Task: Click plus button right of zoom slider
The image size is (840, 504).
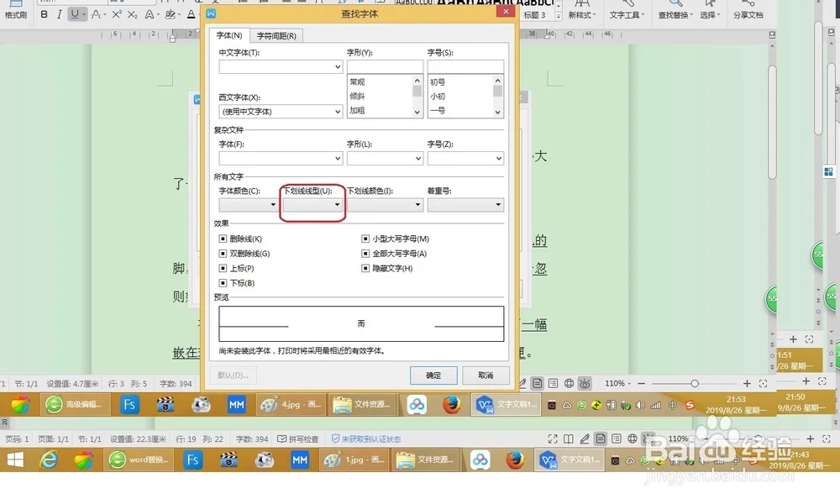Action: pos(747,384)
